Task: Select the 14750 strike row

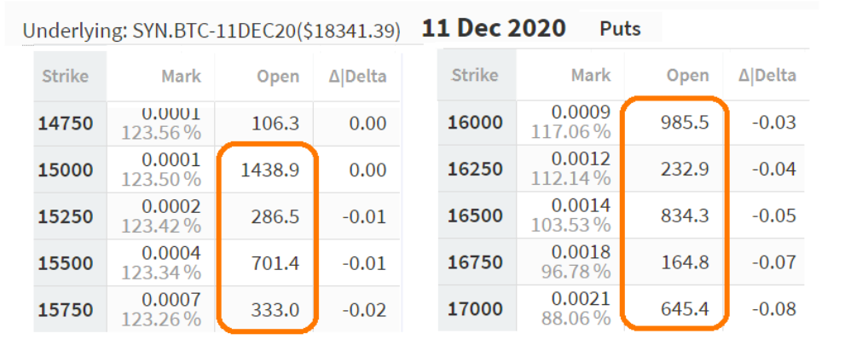Action: (x=217, y=124)
